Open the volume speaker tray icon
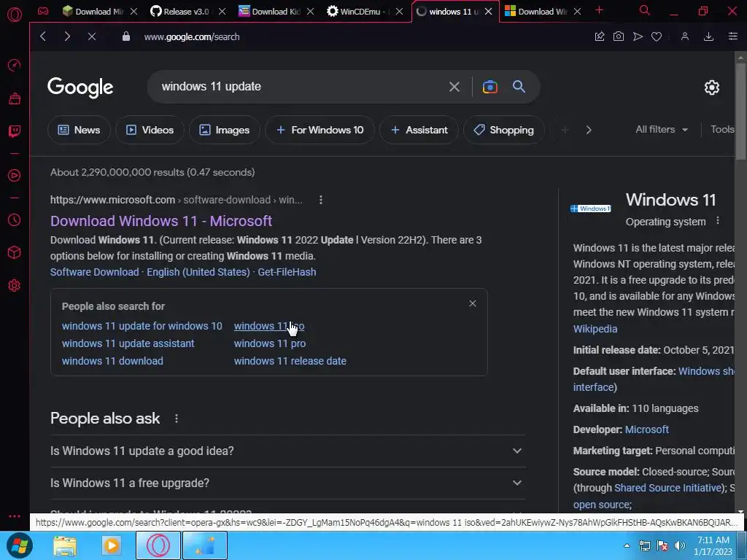Image resolution: width=747 pixels, height=560 pixels. point(681,545)
